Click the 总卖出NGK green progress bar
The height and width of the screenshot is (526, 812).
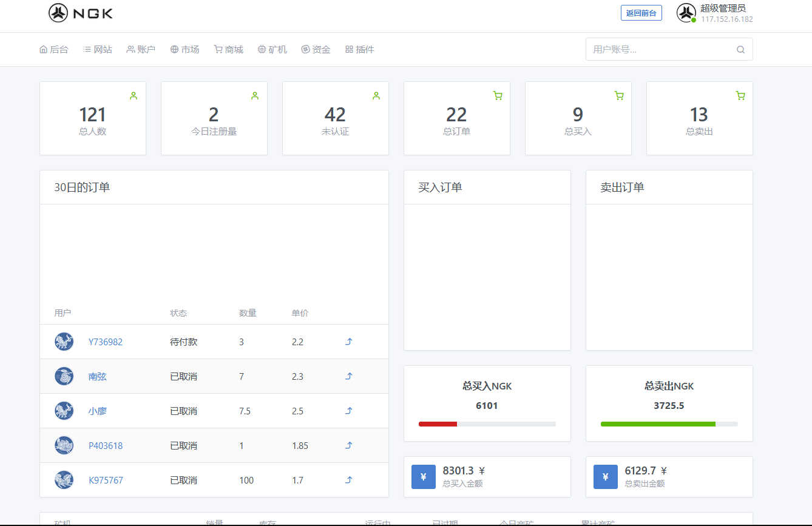point(658,424)
